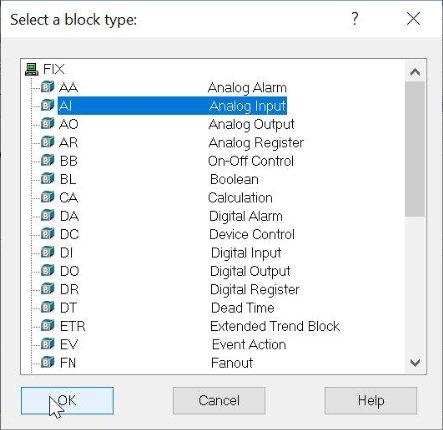Click the AA Analog Alarm block icon

[x=47, y=87]
